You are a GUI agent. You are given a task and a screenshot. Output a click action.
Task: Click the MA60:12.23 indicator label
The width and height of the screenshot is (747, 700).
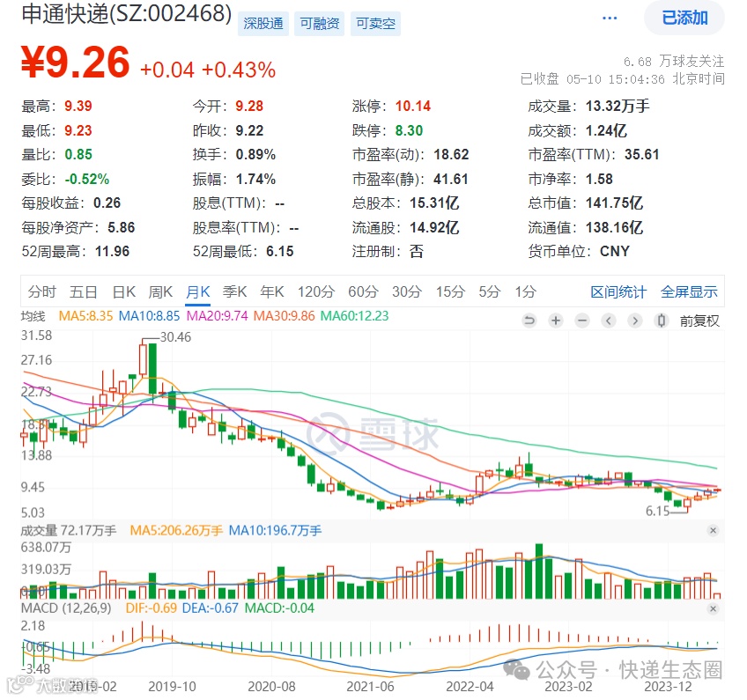[354, 316]
